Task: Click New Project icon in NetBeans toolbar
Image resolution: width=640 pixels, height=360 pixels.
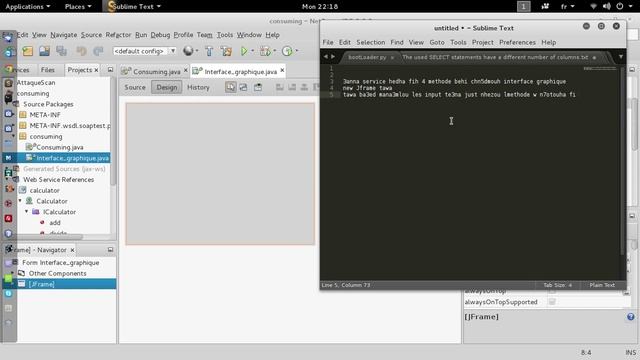Action: (x=27, y=51)
